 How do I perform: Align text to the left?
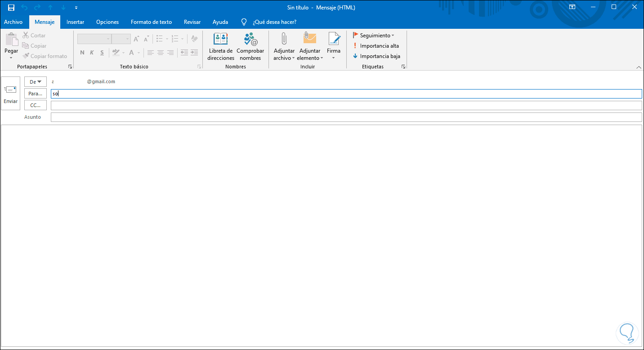pos(150,53)
